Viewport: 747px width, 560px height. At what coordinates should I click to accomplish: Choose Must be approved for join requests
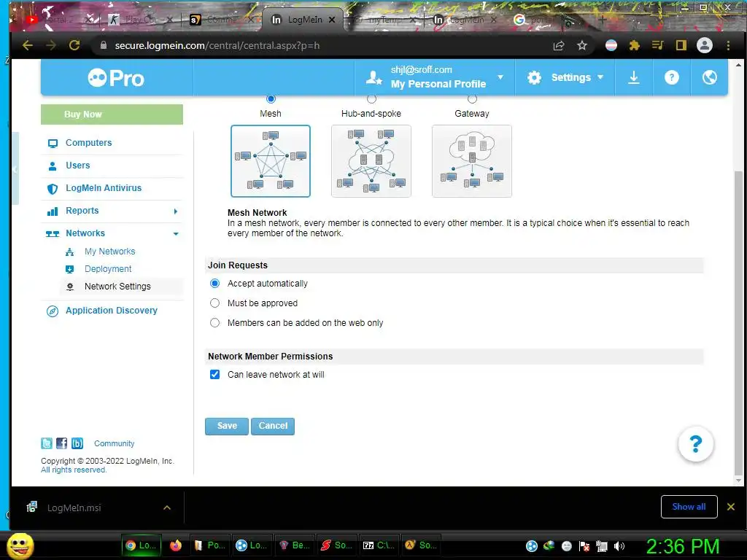pos(215,303)
